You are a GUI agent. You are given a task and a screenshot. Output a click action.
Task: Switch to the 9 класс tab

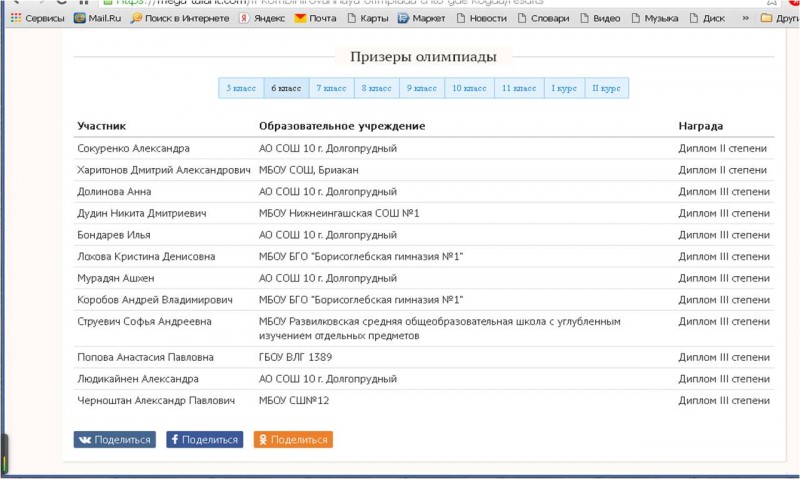(x=421, y=88)
